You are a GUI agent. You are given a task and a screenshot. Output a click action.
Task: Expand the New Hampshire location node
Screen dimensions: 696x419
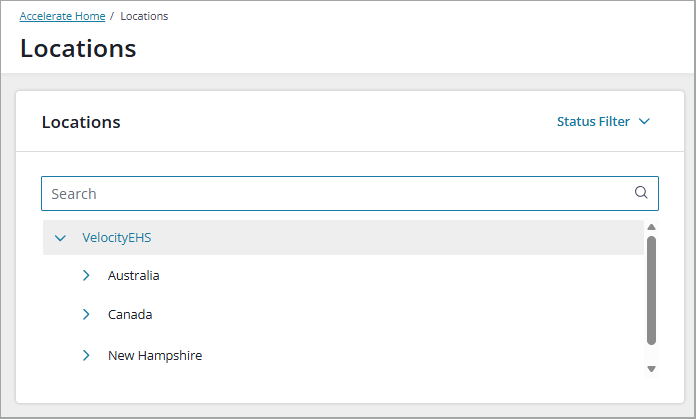click(86, 355)
